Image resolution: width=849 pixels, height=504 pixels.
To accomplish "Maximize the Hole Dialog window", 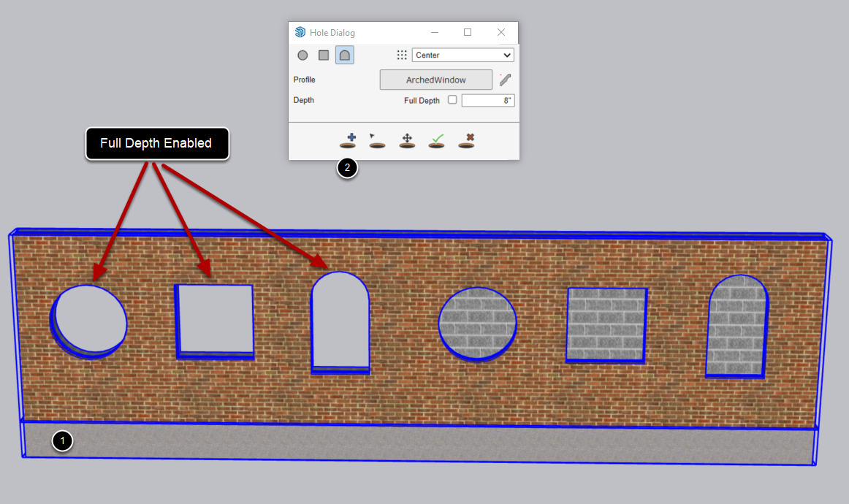I will tap(468, 32).
